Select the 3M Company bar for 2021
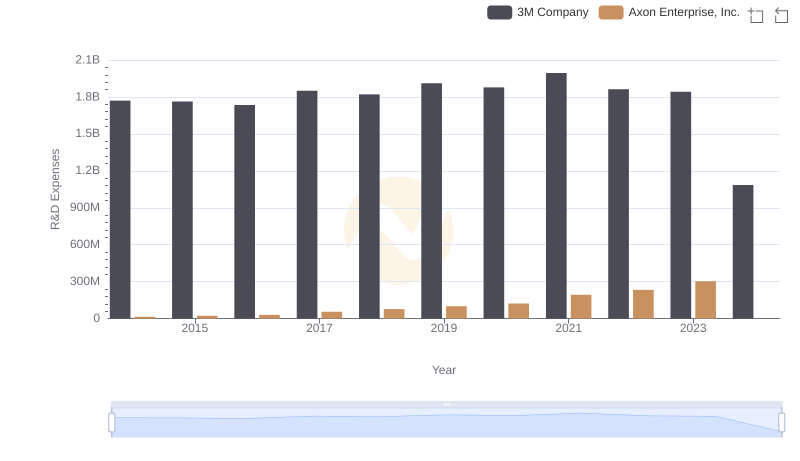Screen dimensions: 800x461 coord(556,196)
